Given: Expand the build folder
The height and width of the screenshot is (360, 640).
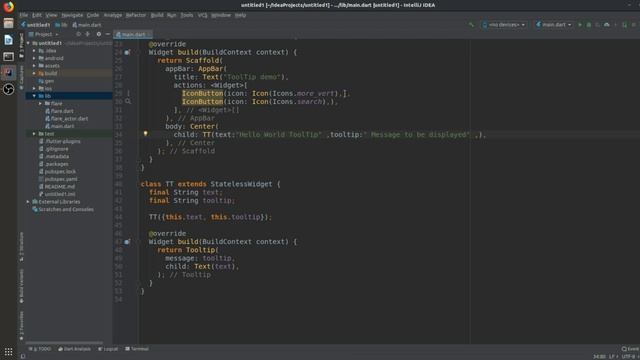Looking at the screenshot, I should click(34, 73).
